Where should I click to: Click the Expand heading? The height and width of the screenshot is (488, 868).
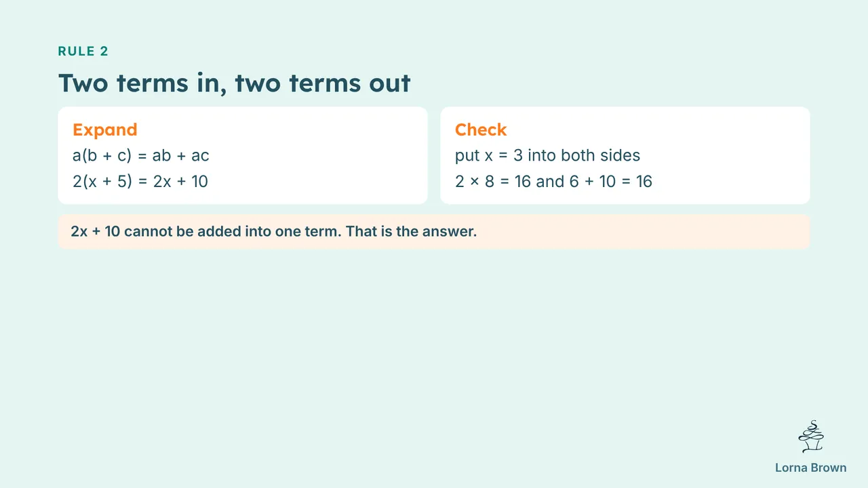point(105,129)
